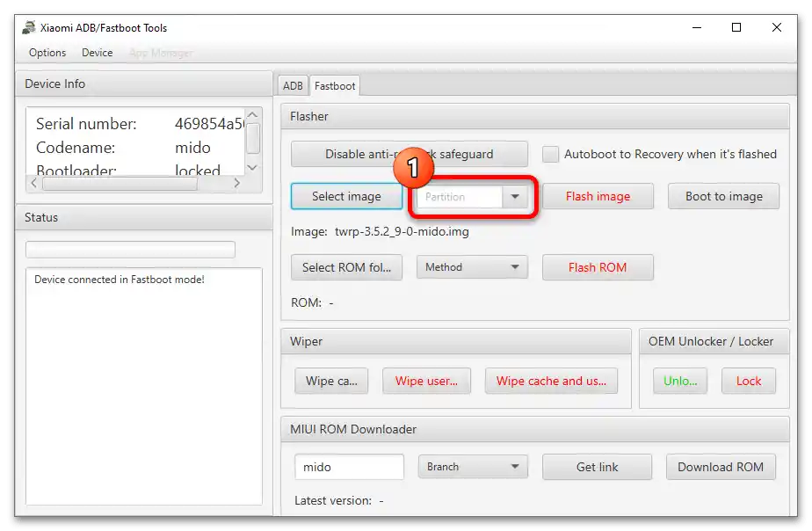Click Wipe cache and userdata button
The image size is (812, 531).
pyautogui.click(x=551, y=381)
